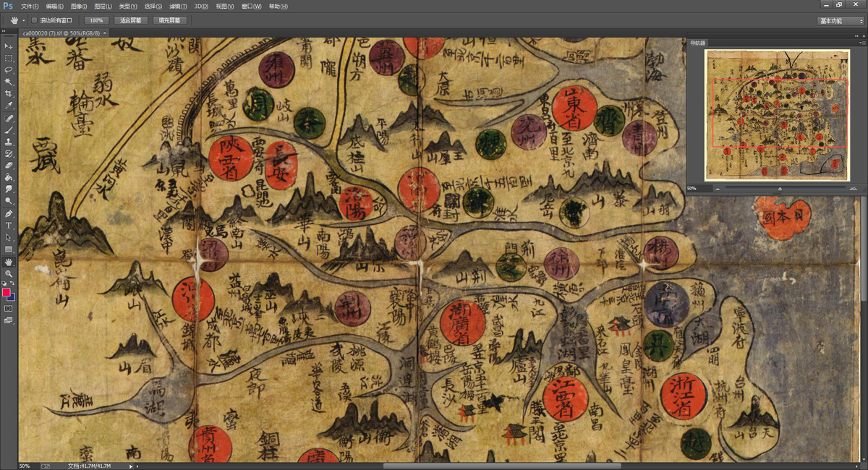Image resolution: width=868 pixels, height=470 pixels.
Task: Select the Clone Stamp tool
Action: 9,142
